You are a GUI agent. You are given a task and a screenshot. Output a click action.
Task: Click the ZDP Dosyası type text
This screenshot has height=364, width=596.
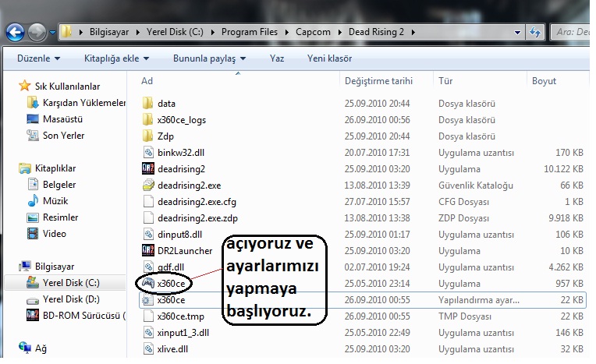tap(463, 218)
